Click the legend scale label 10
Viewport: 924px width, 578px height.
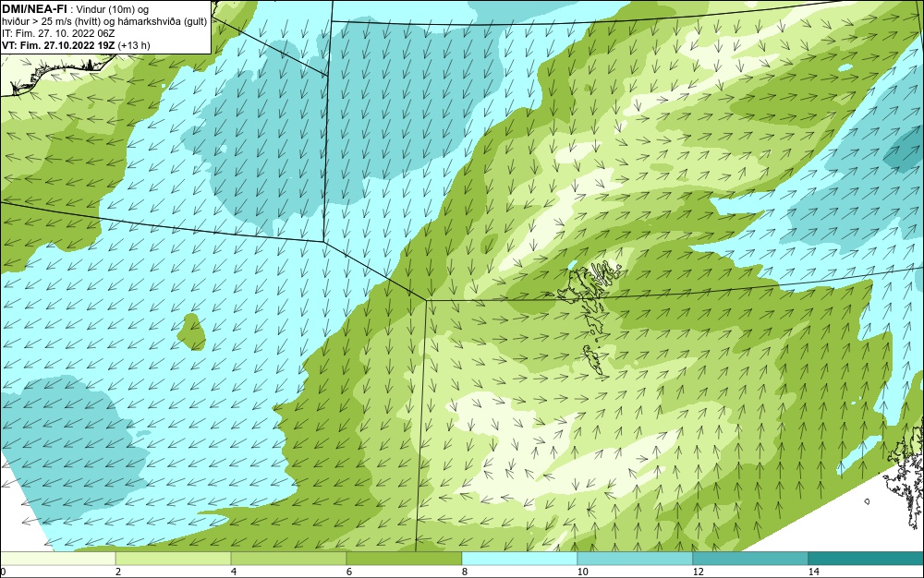(583, 572)
